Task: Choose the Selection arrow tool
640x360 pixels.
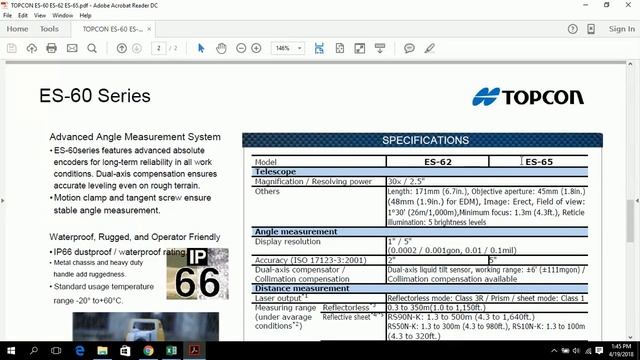Action: 201,48
